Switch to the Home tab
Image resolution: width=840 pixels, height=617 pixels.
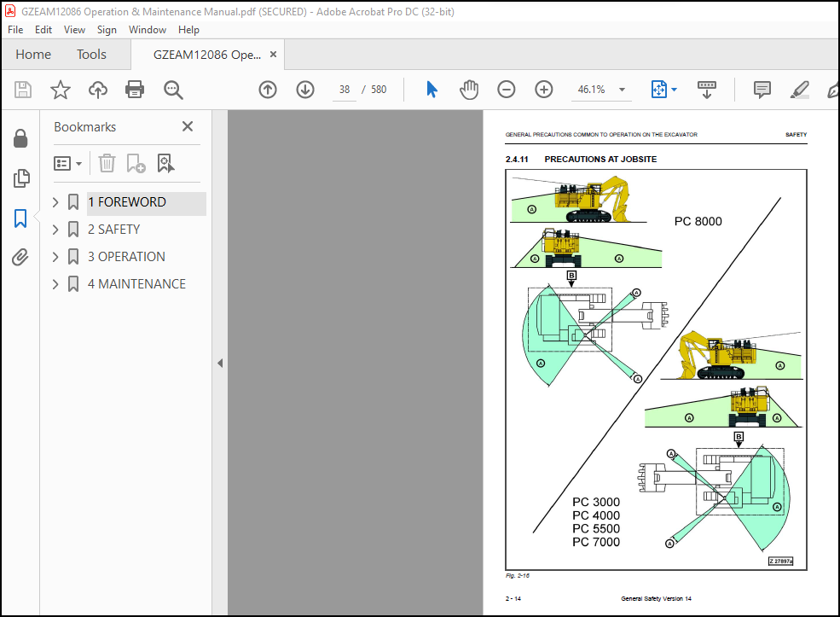point(33,54)
